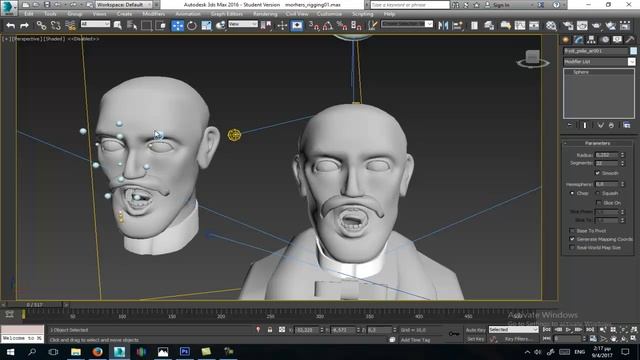Activate the Select and Link tool
This screenshot has height=360, width=640.
(41, 26)
